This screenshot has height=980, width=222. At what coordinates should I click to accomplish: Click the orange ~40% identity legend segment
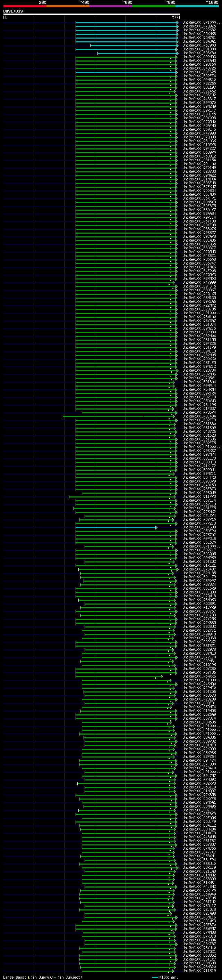pyautogui.click(x=68, y=6)
